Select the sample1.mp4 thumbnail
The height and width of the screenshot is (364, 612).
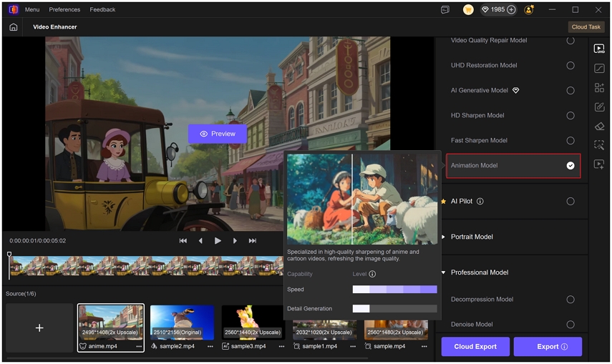[325, 330]
